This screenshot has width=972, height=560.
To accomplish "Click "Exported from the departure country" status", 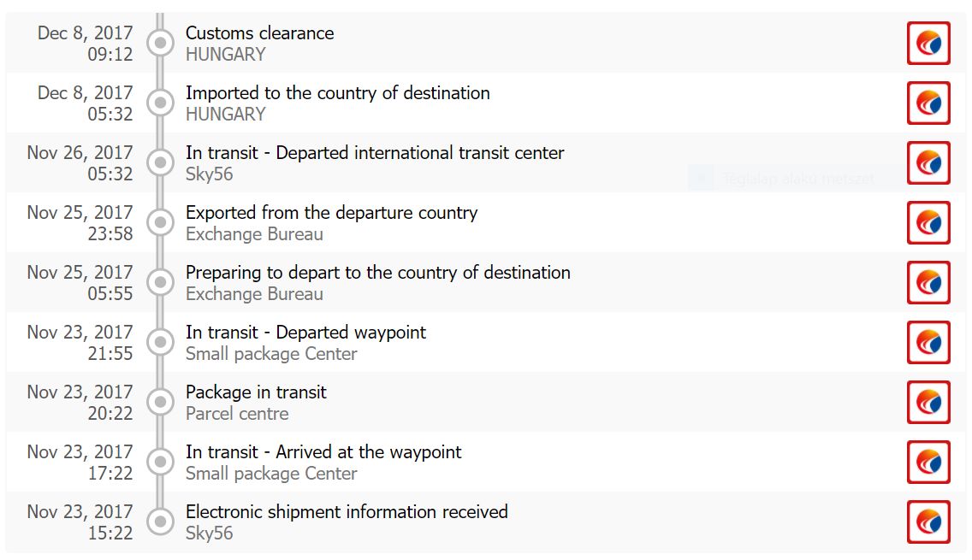I will point(331,213).
